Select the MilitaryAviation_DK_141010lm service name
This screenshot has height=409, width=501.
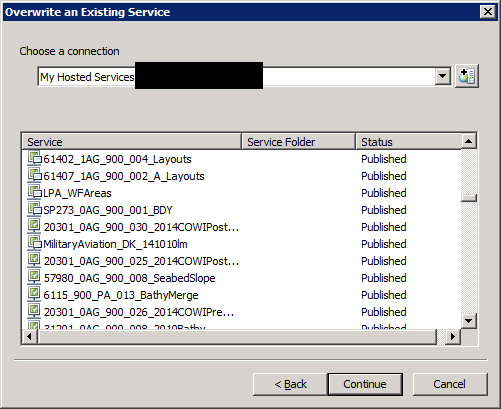pos(115,244)
